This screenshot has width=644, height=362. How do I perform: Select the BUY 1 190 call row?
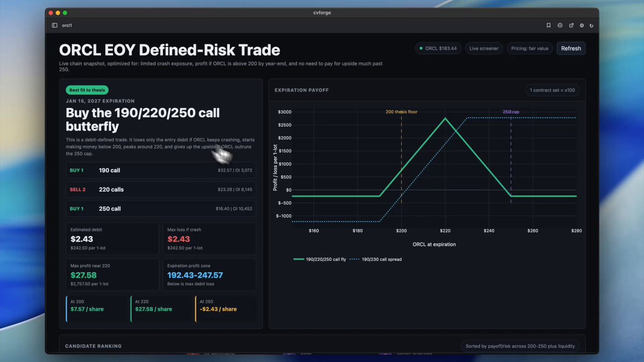coord(161,171)
